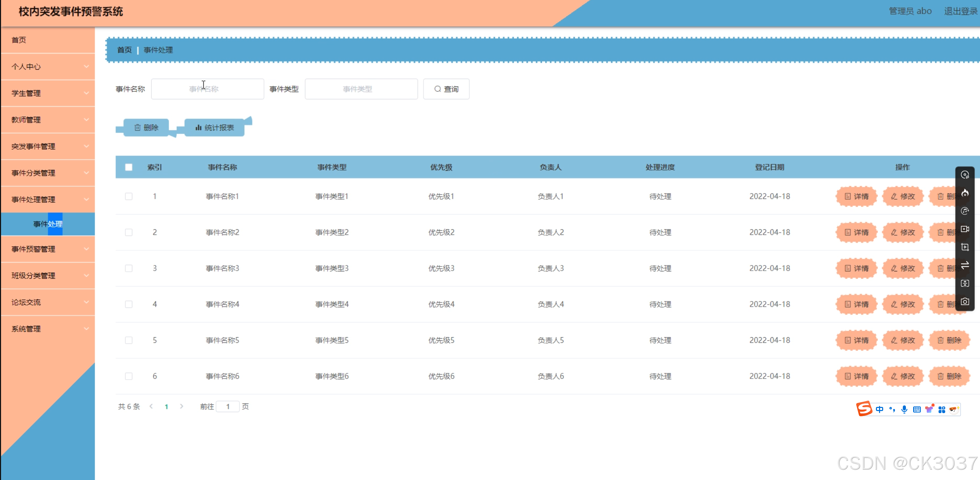
Task: Open the 首页 sidebar menu item
Action: (x=19, y=40)
